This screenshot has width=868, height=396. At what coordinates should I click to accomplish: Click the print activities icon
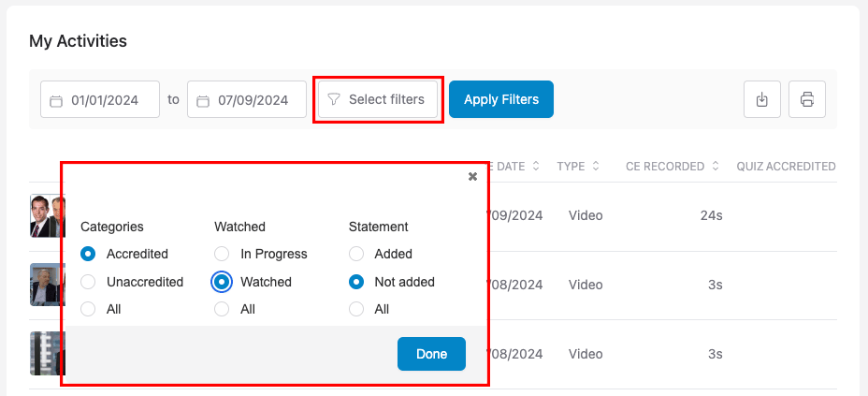[807, 99]
